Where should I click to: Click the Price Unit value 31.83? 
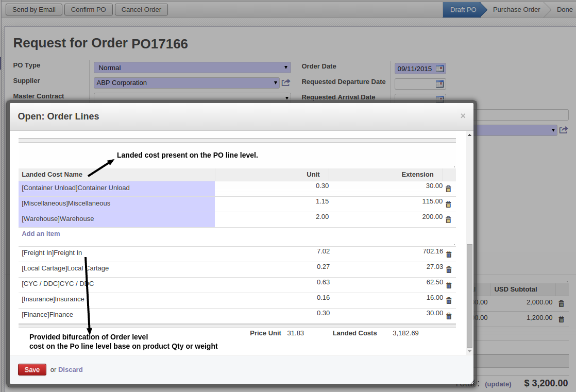[295, 333]
